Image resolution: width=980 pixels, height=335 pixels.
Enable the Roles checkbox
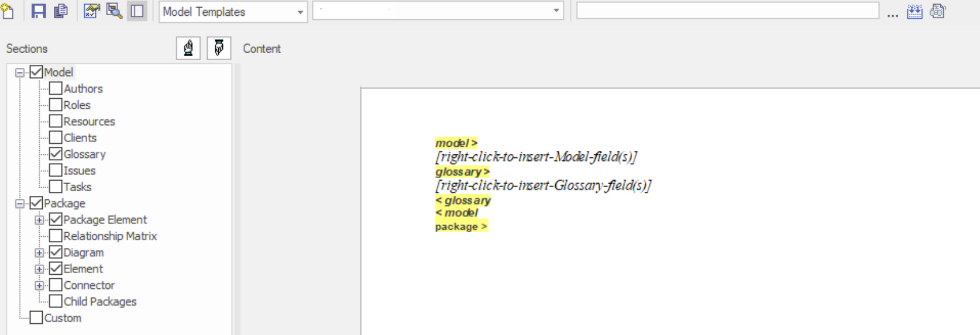click(x=56, y=105)
